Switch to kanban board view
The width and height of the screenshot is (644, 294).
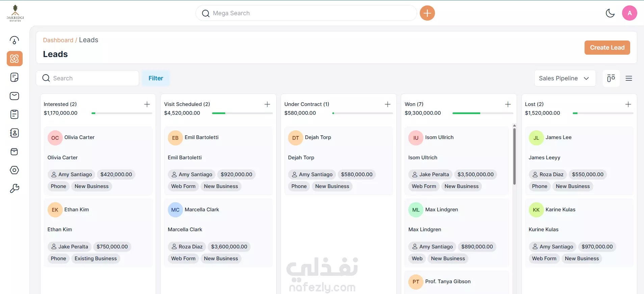click(611, 78)
